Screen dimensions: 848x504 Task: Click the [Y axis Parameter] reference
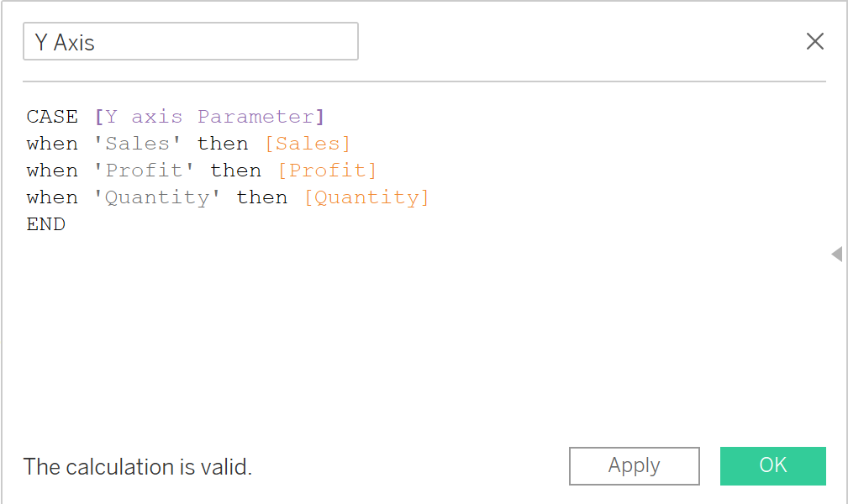(209, 117)
